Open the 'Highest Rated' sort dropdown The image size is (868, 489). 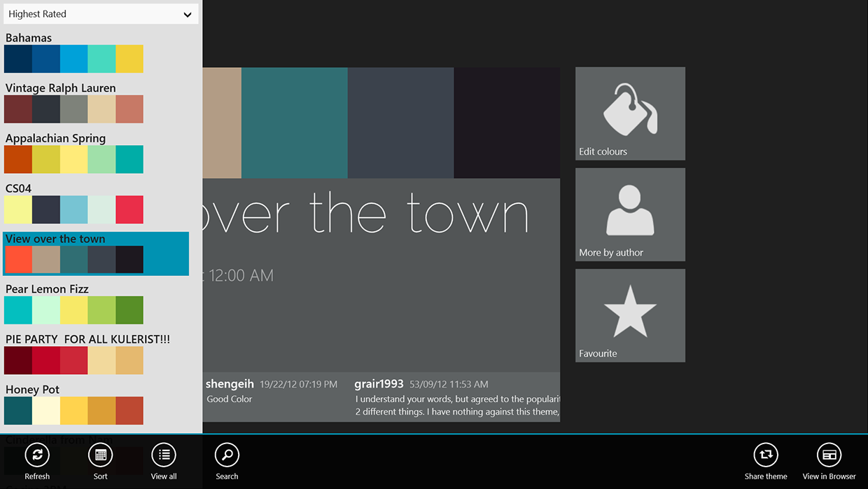pyautogui.click(x=101, y=13)
